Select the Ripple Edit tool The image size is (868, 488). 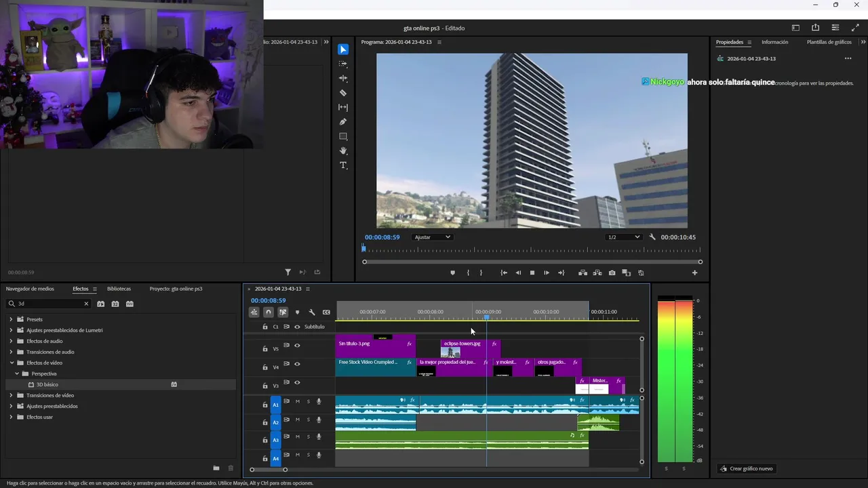pos(343,78)
